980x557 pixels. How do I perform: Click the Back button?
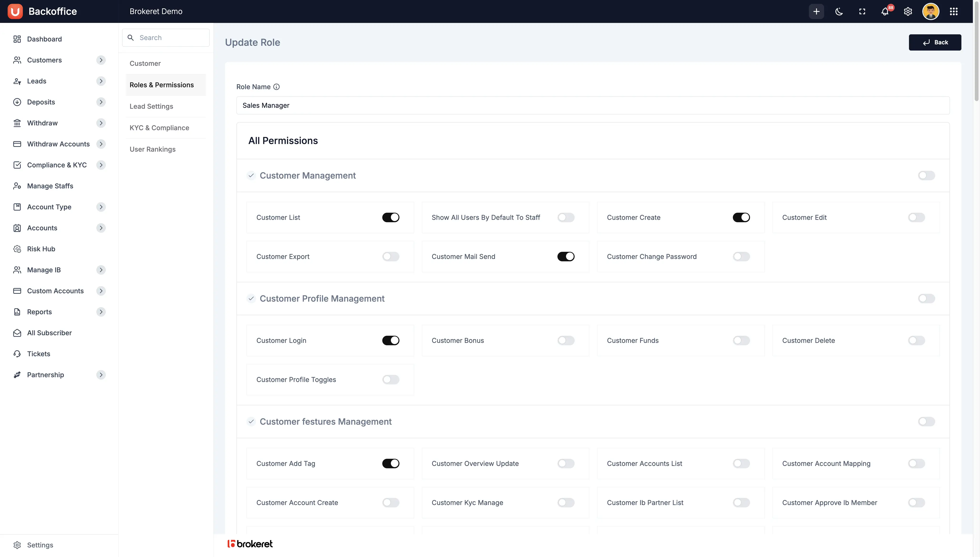pos(935,42)
